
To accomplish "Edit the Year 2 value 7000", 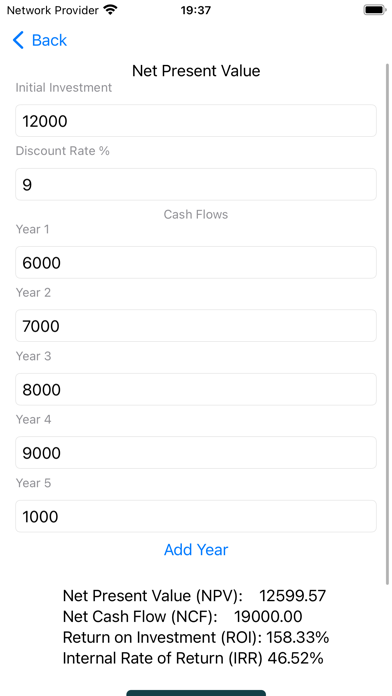I will point(196,326).
